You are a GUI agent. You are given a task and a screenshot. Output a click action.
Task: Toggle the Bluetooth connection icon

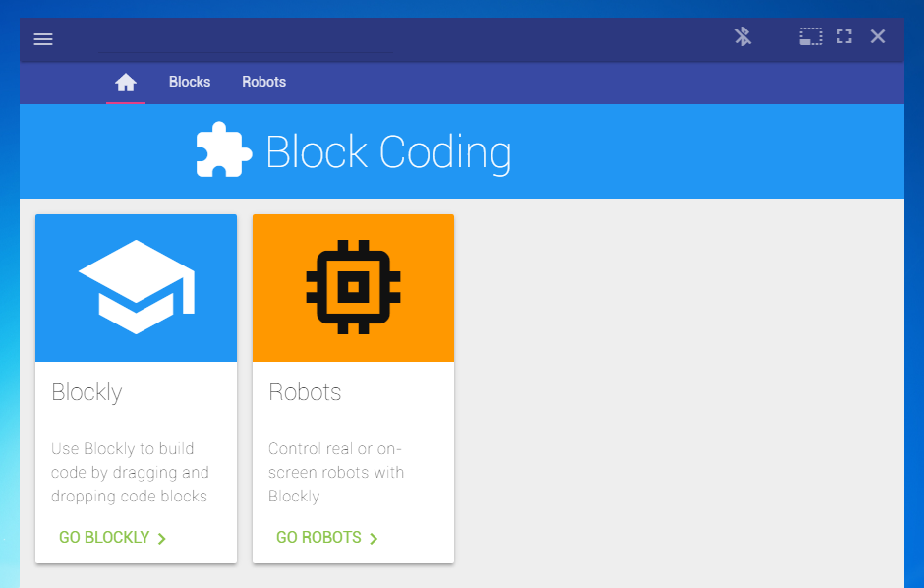[x=742, y=36]
